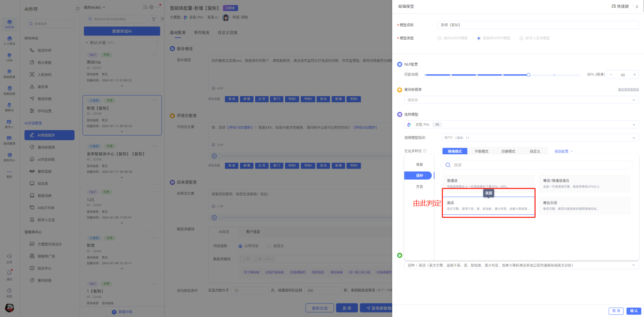The height and width of the screenshot is (317, 644).
Task: Expand the 豆包 Pro model dropdown
Action: [x=521, y=125]
